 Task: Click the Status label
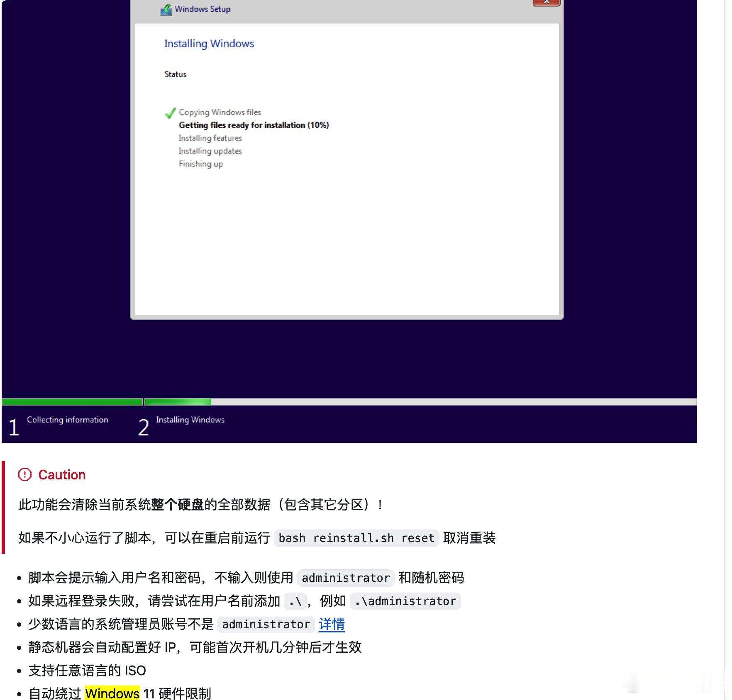175,74
